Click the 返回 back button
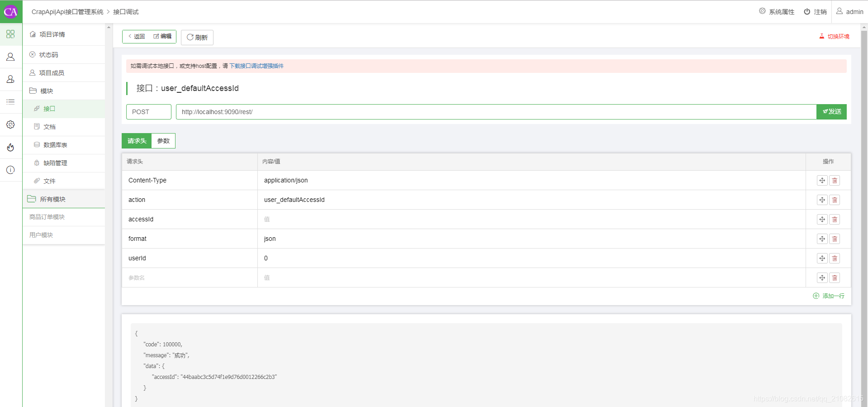This screenshot has width=868, height=407. pyautogui.click(x=136, y=36)
